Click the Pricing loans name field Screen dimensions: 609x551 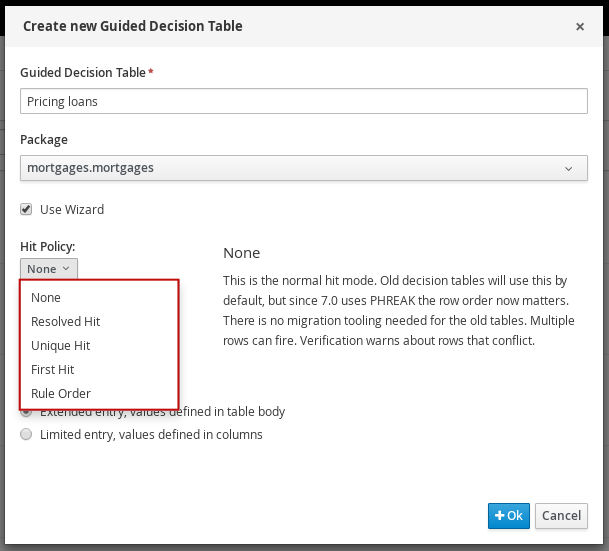coord(303,101)
